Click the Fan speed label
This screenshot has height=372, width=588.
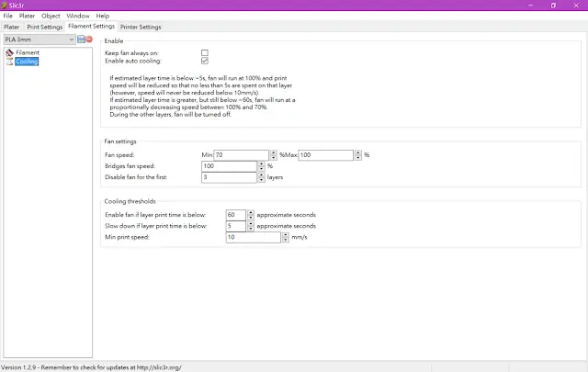(119, 155)
